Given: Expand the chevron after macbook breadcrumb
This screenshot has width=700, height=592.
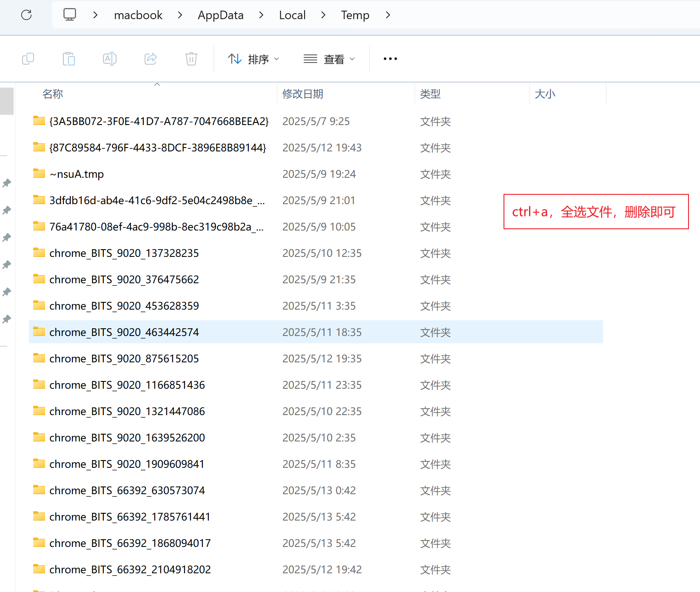Looking at the screenshot, I should (x=180, y=15).
